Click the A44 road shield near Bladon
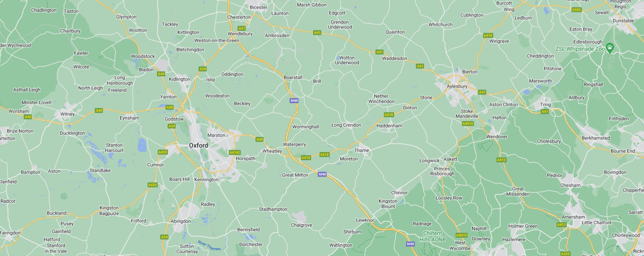This screenshot has height=256, width=644. point(161,74)
